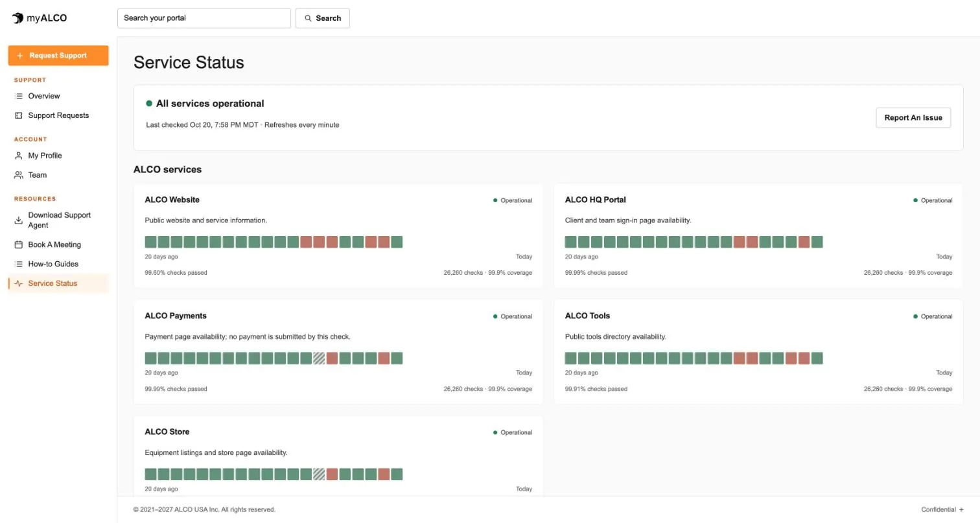Click the "99.91% checks passed" text
Screen dimensions: 980x523
(596, 389)
